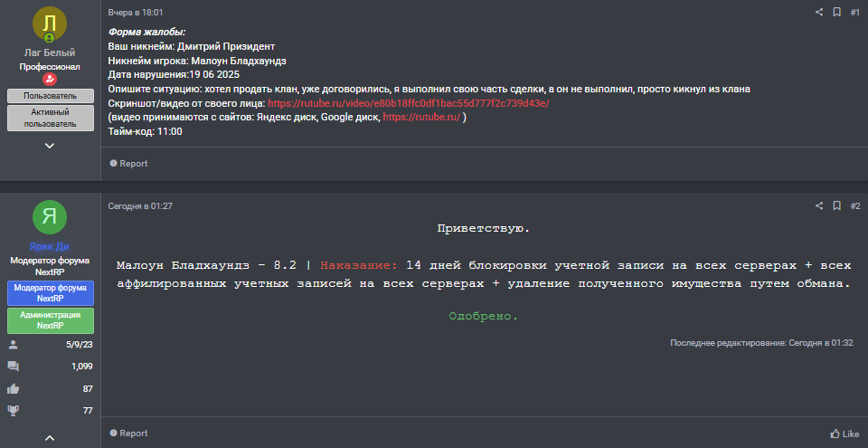The height and width of the screenshot is (448, 868).
Task: Collapse Ярик Ди's user details chevron
Action: 50,438
